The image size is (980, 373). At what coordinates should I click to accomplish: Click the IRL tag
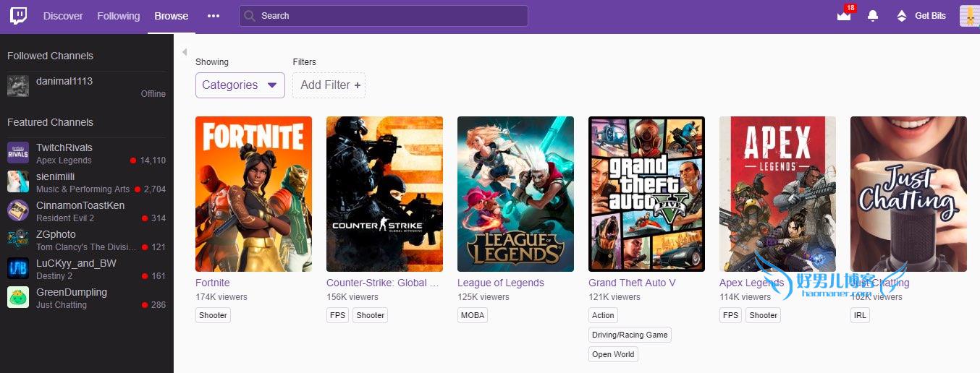[860, 315]
